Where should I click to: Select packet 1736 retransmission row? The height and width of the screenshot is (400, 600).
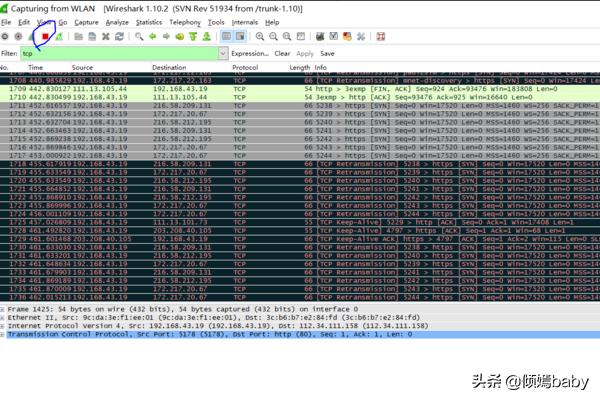(300, 297)
